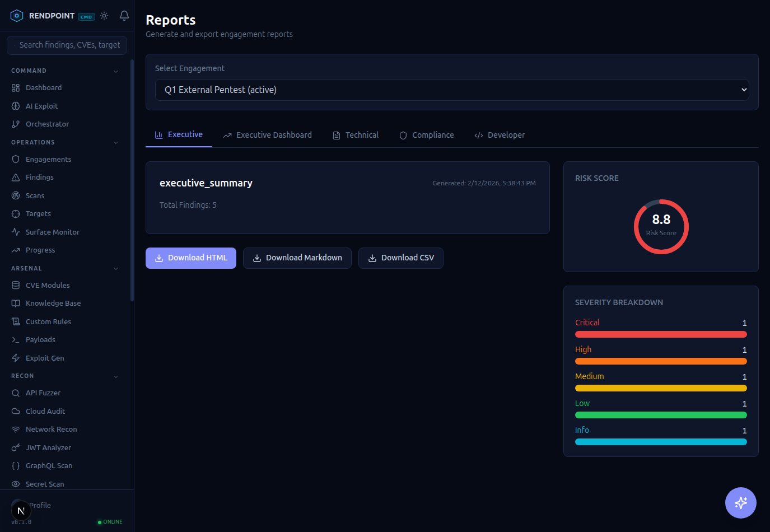The height and width of the screenshot is (532, 770).
Task: Click the Download CSV button
Action: (x=400, y=258)
